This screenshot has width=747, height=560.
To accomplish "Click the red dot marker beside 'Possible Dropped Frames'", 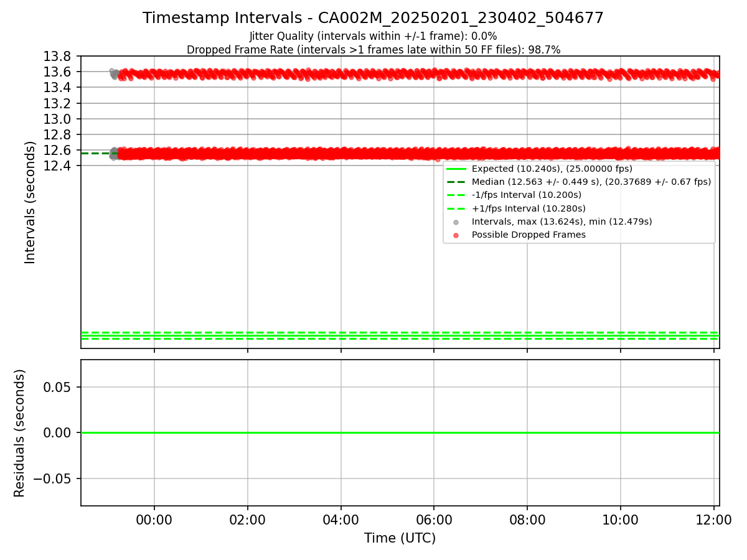I will [x=456, y=235].
